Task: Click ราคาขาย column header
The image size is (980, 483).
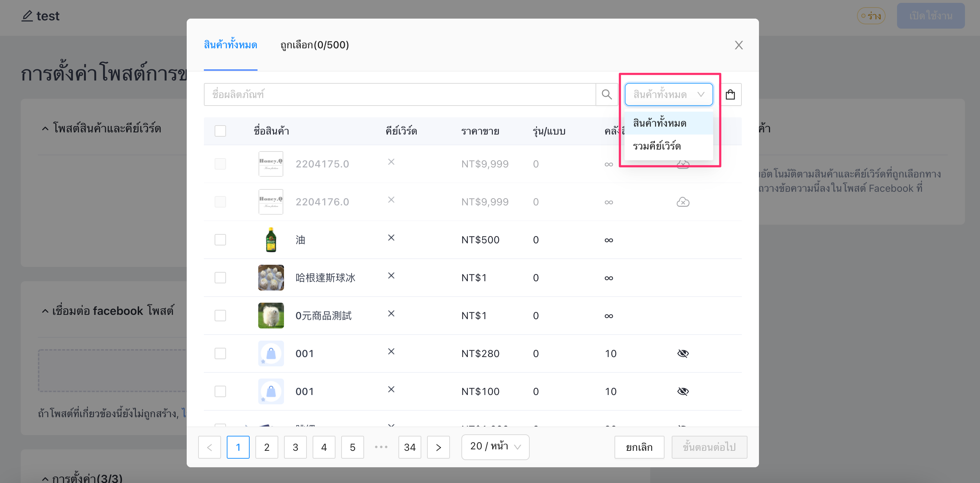Action: [480, 131]
